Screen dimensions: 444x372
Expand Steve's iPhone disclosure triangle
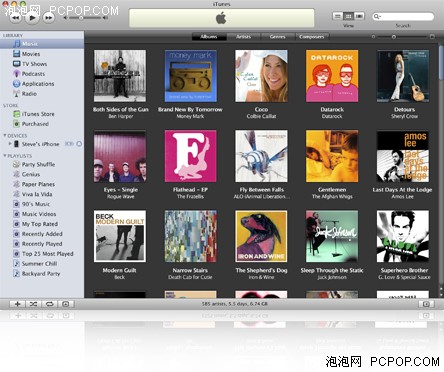[x=10, y=144]
